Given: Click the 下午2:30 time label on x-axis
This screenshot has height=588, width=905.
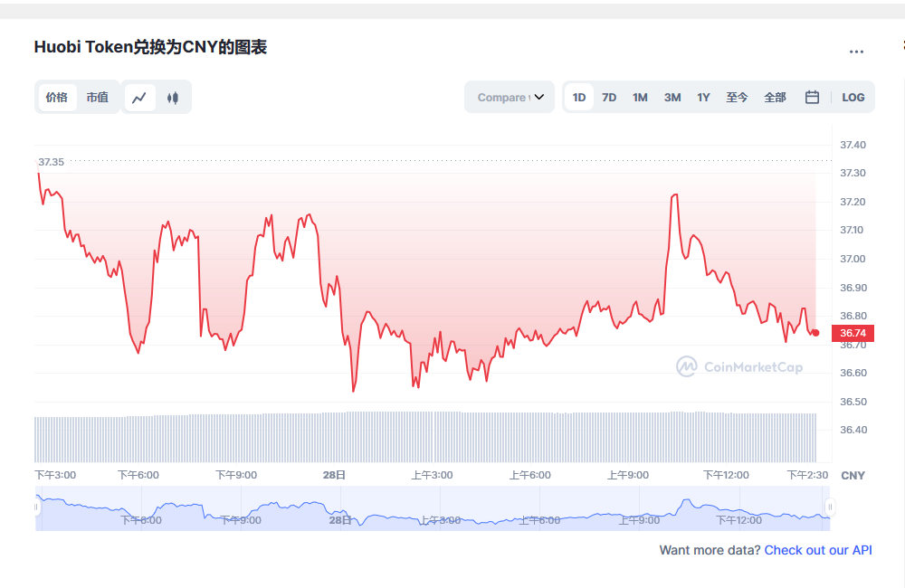Looking at the screenshot, I should [807, 475].
